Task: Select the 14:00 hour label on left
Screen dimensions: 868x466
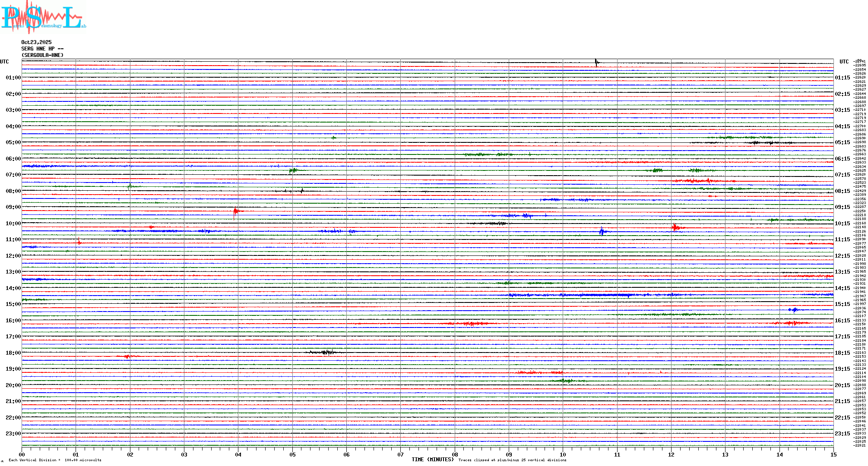Action: click(13, 288)
